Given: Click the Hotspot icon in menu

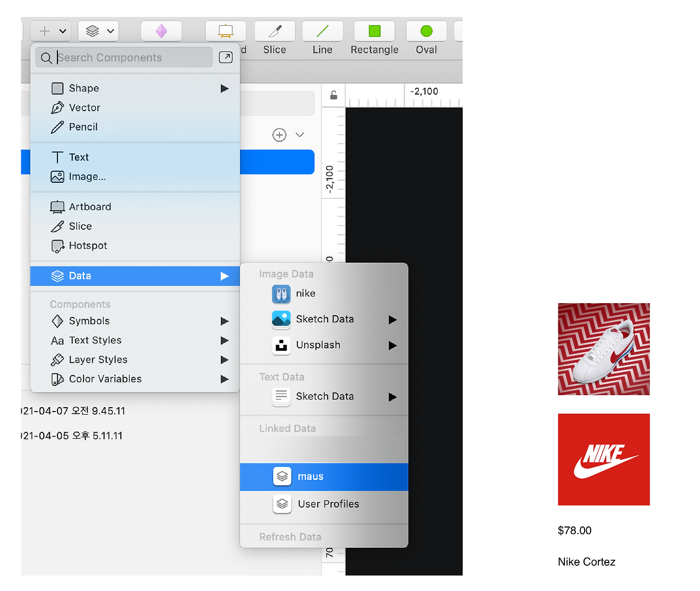Looking at the screenshot, I should pos(57,246).
